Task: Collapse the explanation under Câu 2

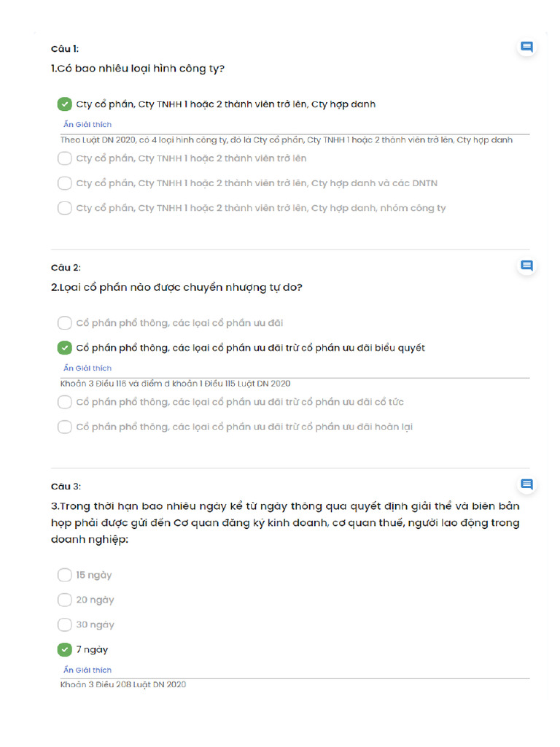Action: [87, 368]
